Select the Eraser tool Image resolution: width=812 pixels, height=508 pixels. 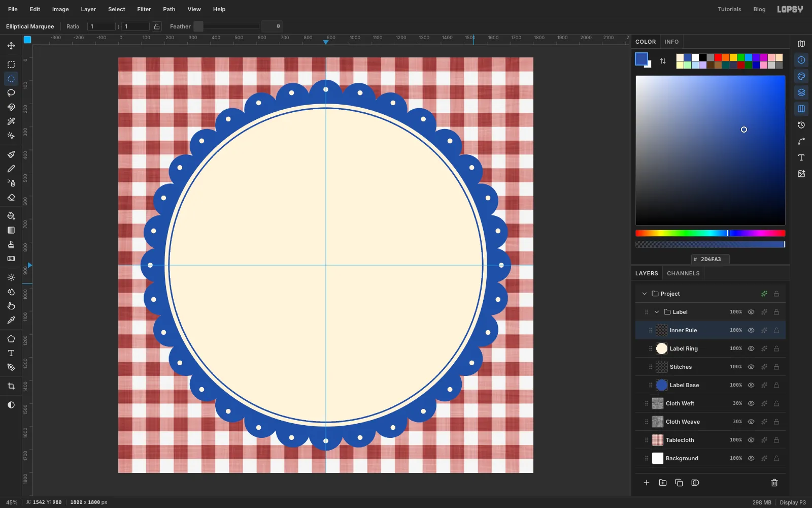click(x=11, y=197)
